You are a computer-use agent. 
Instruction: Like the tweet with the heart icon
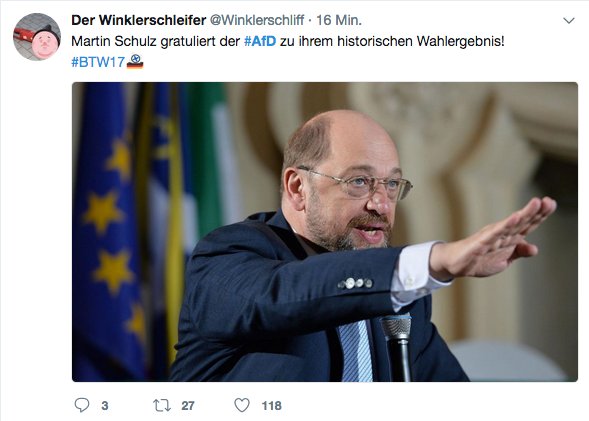point(242,405)
